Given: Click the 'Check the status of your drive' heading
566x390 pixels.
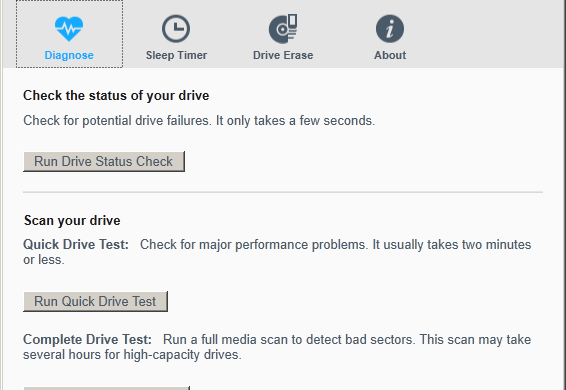Looking at the screenshot, I should pyautogui.click(x=116, y=96).
